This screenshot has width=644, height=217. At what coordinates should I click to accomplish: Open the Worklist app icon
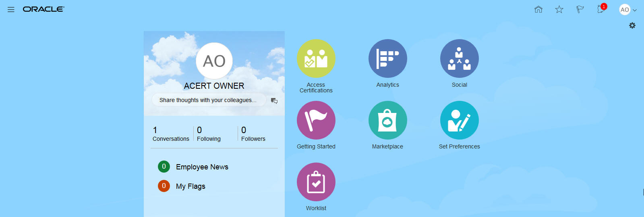316,182
